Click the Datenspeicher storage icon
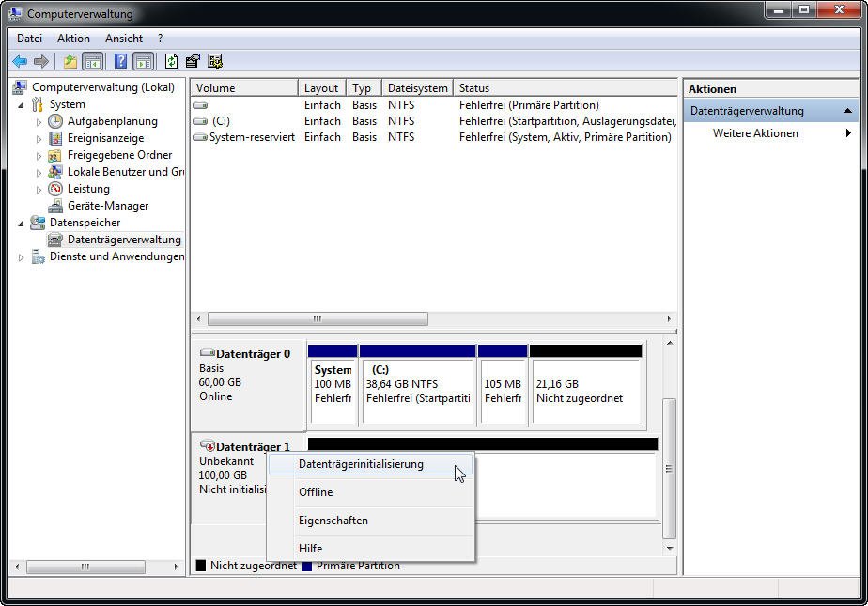868x606 pixels. pyautogui.click(x=38, y=223)
